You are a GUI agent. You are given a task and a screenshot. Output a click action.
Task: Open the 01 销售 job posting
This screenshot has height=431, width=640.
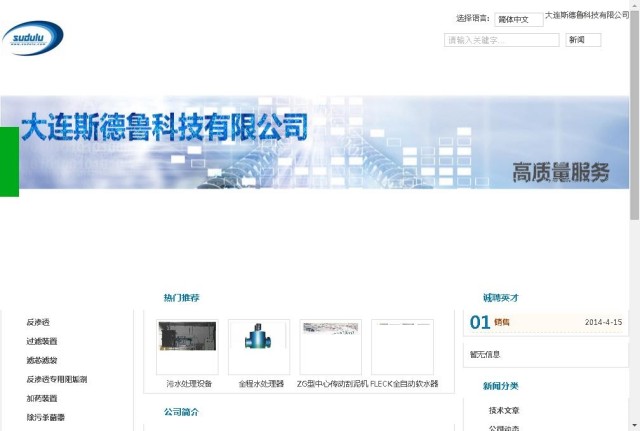[502, 322]
